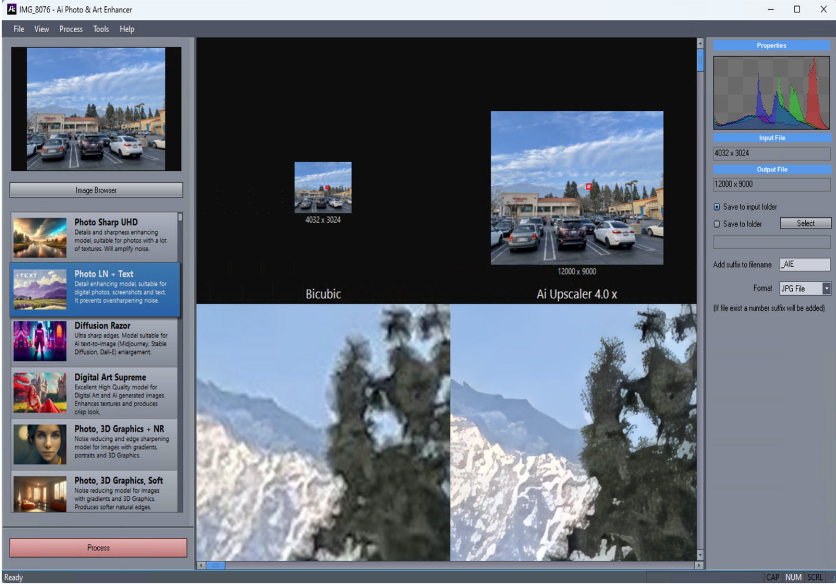836x584 pixels.
Task: Click the app icon in the title bar
Action: pyautogui.click(x=11, y=9)
